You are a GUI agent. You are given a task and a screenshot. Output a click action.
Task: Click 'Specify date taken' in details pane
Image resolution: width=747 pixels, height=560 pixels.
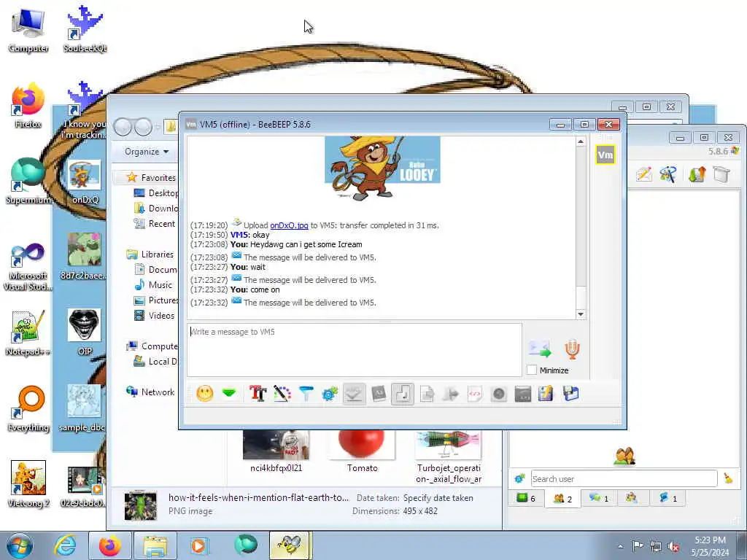438,497
